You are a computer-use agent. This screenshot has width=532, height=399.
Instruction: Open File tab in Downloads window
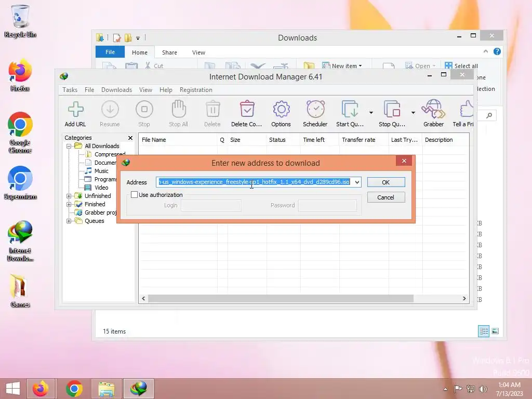(x=110, y=52)
